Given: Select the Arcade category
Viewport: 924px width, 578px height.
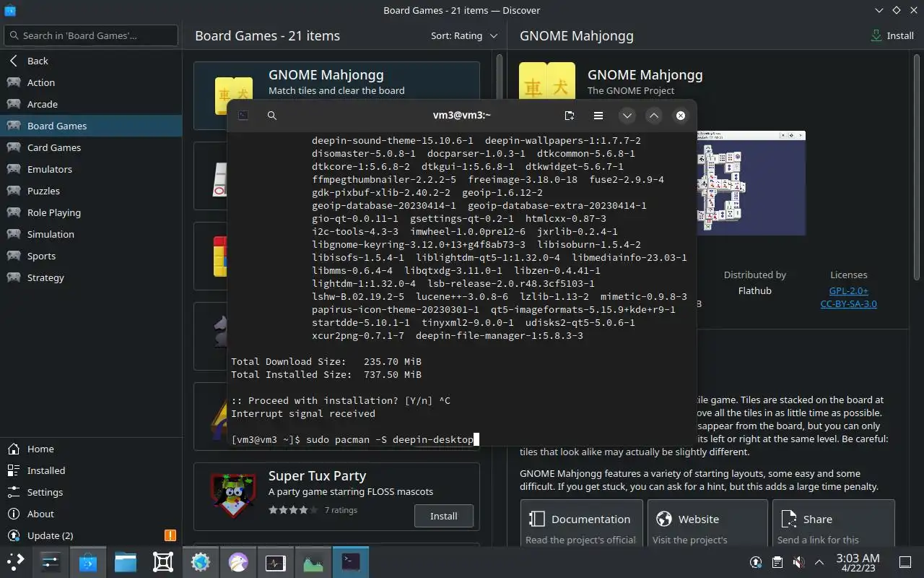Looking at the screenshot, I should (91, 104).
